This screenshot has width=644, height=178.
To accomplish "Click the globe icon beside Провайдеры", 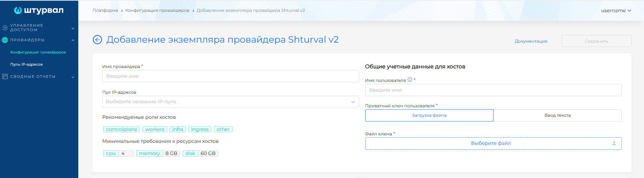I will point(5,40).
